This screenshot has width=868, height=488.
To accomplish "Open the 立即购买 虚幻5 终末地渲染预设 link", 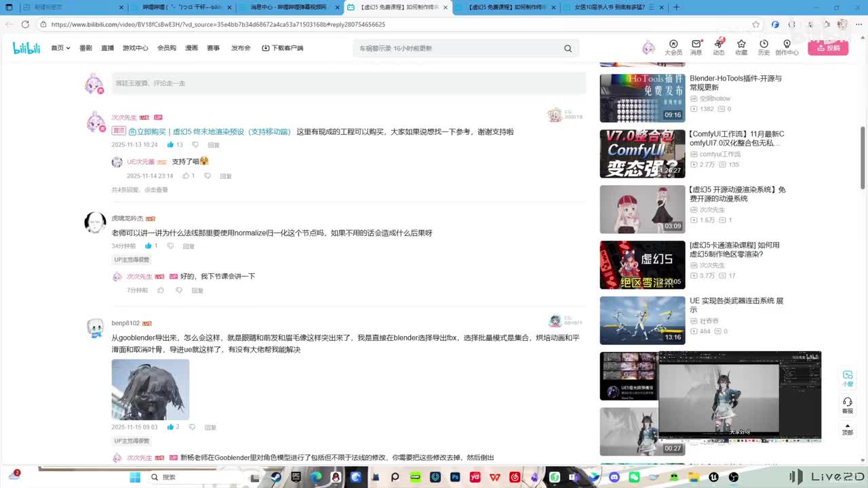I will (210, 131).
